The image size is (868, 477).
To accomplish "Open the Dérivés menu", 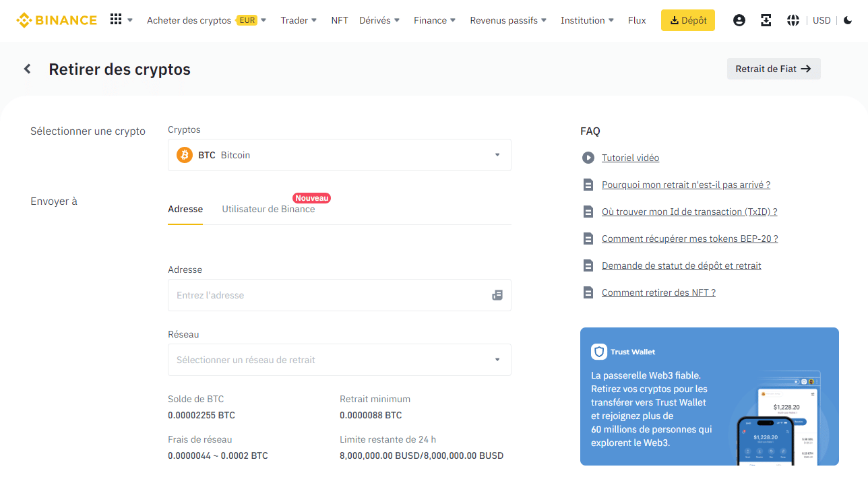I will pyautogui.click(x=379, y=20).
